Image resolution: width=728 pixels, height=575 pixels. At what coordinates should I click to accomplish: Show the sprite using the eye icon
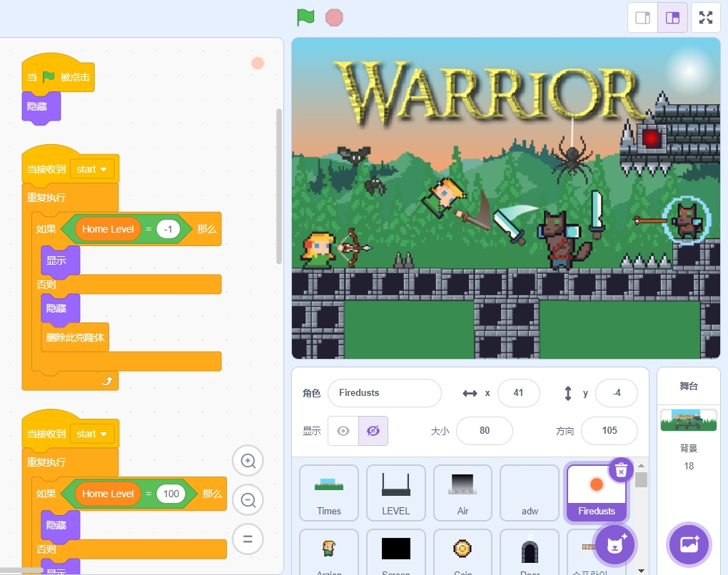[x=343, y=431]
